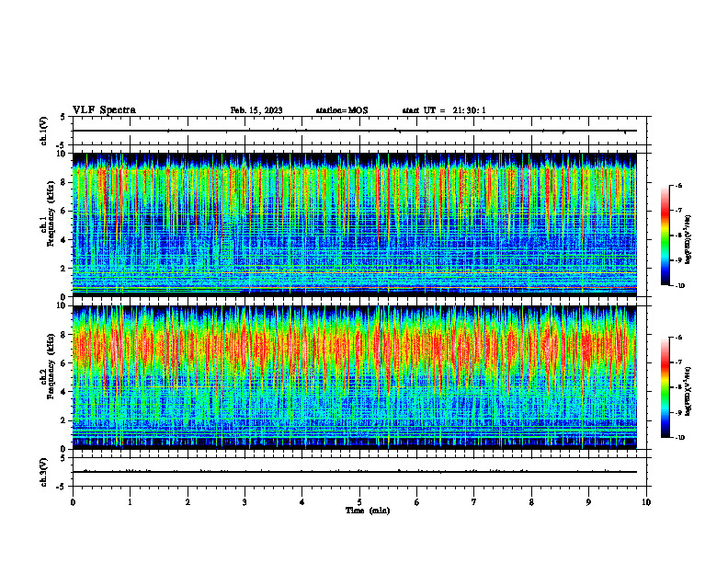
Task: Click the ch.2 spectrogram color scale bar
Action: click(x=665, y=387)
